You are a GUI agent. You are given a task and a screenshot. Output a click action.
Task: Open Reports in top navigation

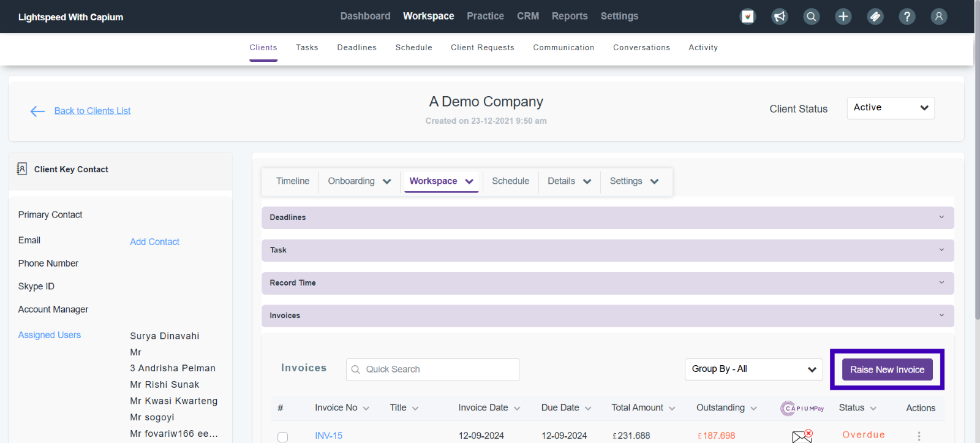coord(570,16)
